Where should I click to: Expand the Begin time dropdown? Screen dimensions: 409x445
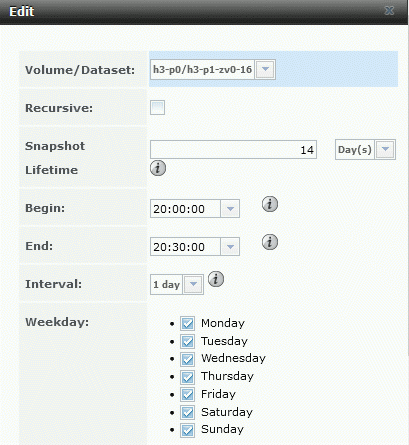[230, 209]
